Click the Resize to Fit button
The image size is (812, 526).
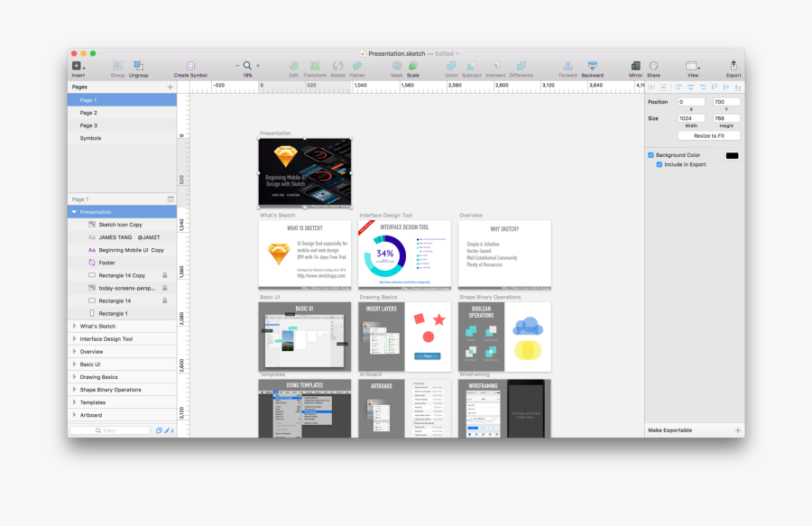click(x=709, y=135)
